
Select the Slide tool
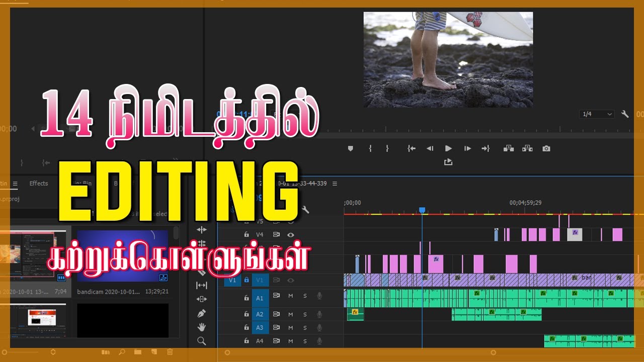tap(201, 299)
